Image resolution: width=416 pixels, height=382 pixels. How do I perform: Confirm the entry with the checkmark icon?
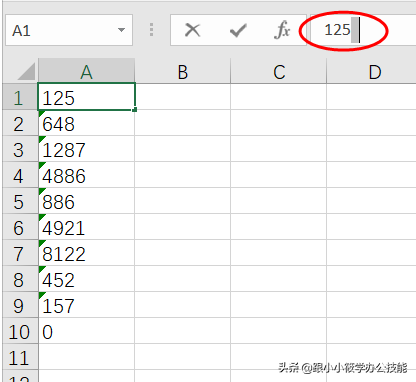[x=238, y=31]
